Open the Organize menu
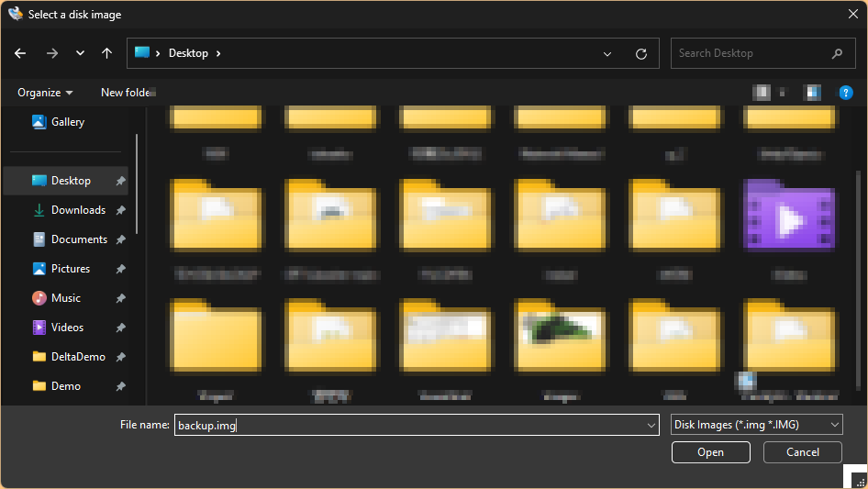The image size is (868, 489). pyautogui.click(x=45, y=93)
